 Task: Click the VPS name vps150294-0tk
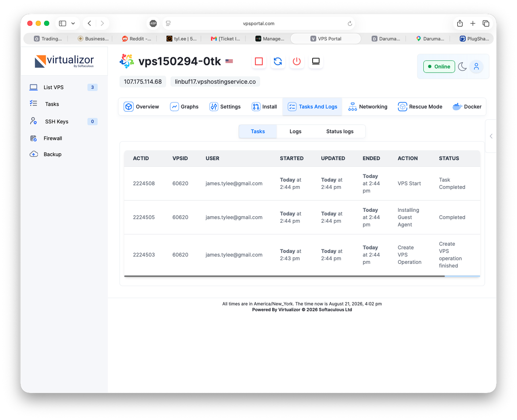tap(180, 61)
